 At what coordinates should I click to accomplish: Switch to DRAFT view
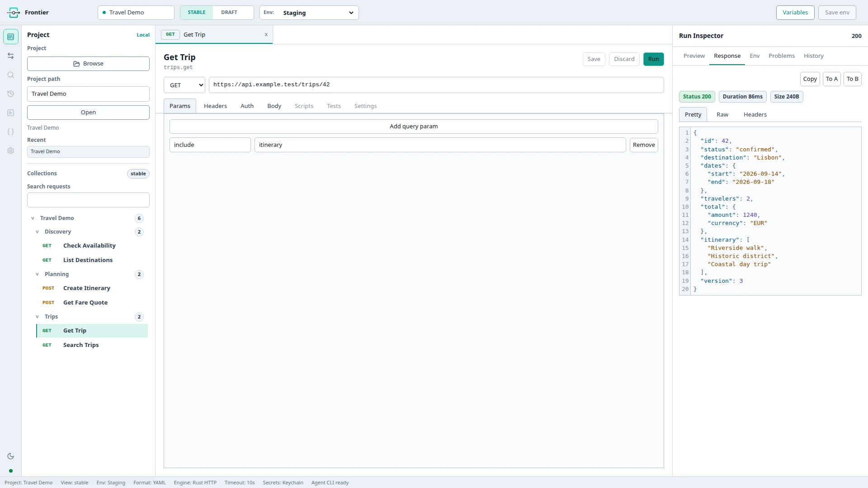click(229, 12)
